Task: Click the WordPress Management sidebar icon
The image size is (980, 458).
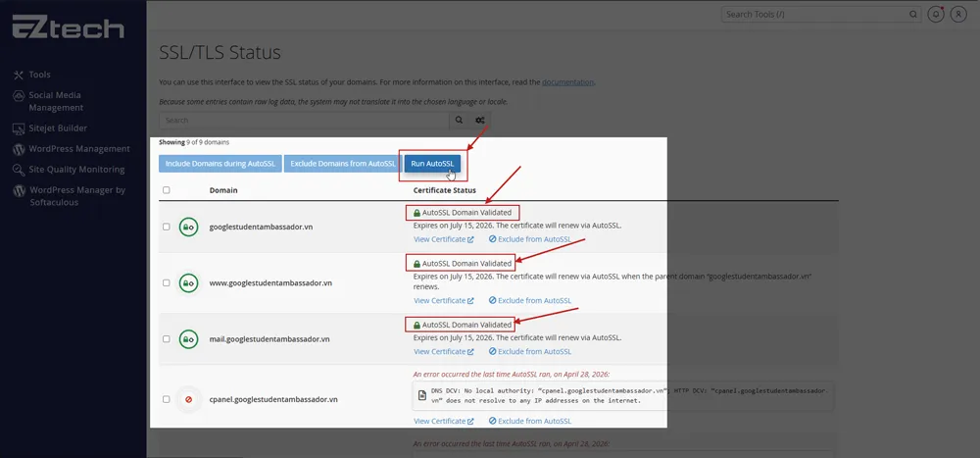Action: 19,149
